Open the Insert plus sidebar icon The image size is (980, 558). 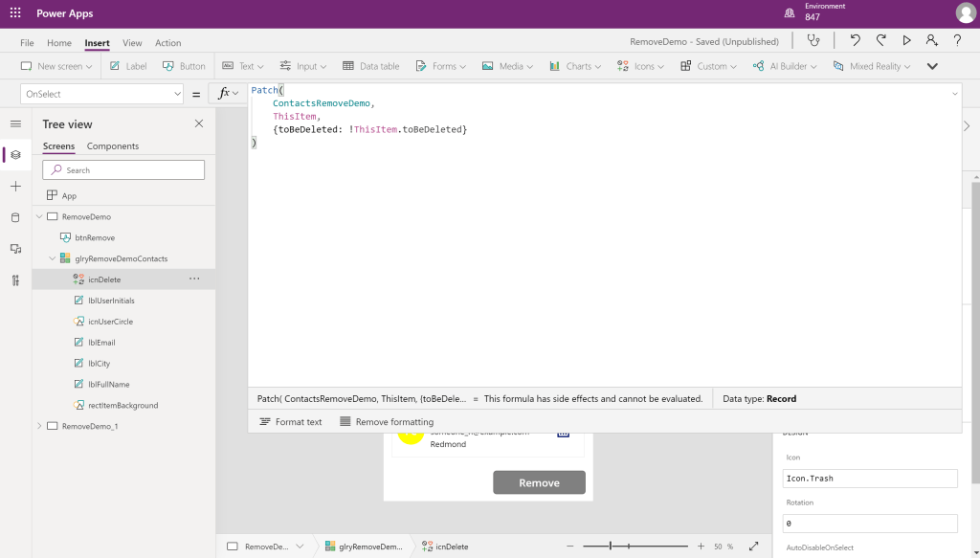[15, 186]
